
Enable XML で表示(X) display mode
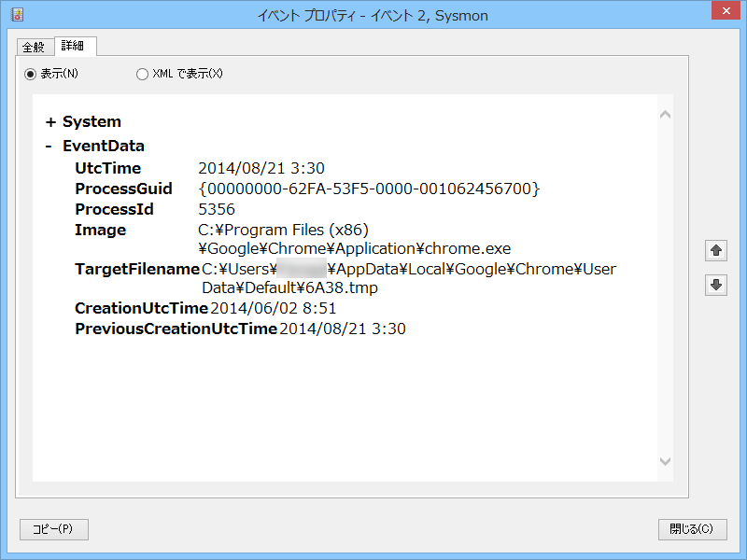coord(142,74)
